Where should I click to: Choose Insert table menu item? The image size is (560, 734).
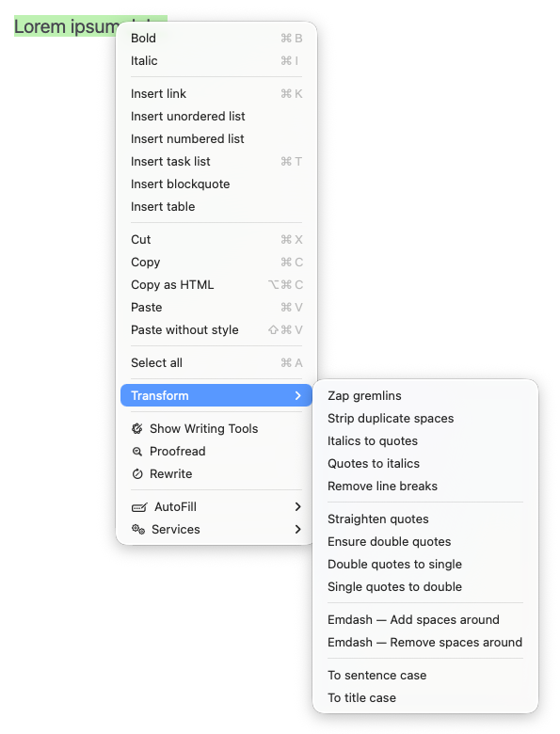[x=216, y=206]
